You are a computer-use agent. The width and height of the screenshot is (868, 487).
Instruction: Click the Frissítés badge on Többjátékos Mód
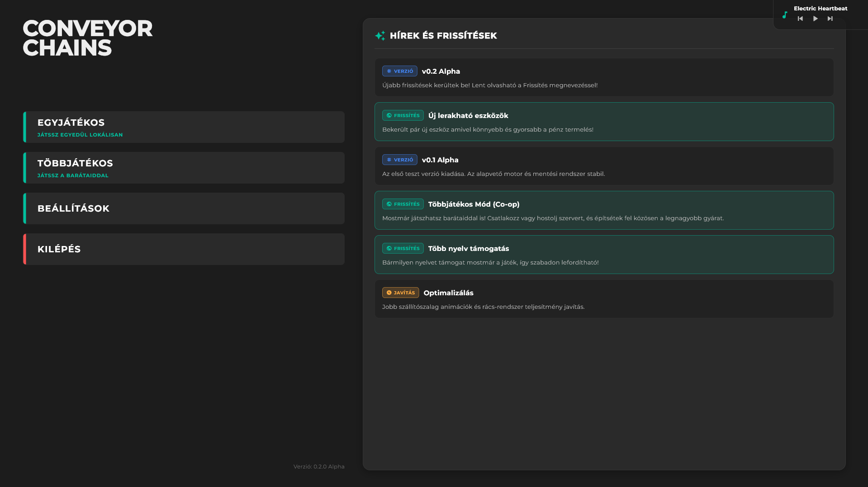click(x=403, y=204)
